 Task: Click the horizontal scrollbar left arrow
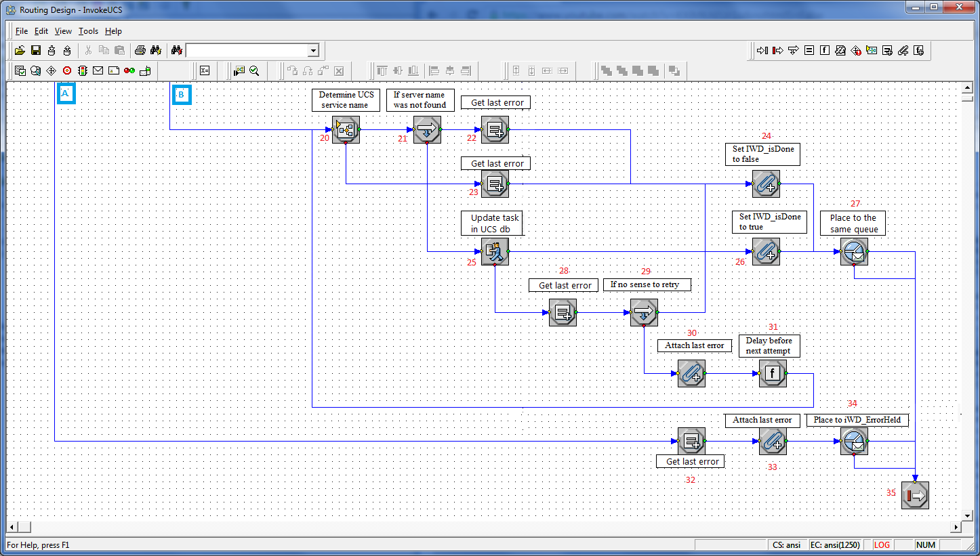click(x=12, y=527)
